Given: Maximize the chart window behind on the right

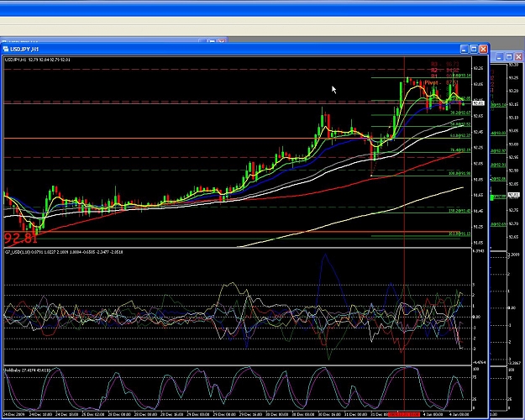Looking at the screenshot, I should [509, 56].
